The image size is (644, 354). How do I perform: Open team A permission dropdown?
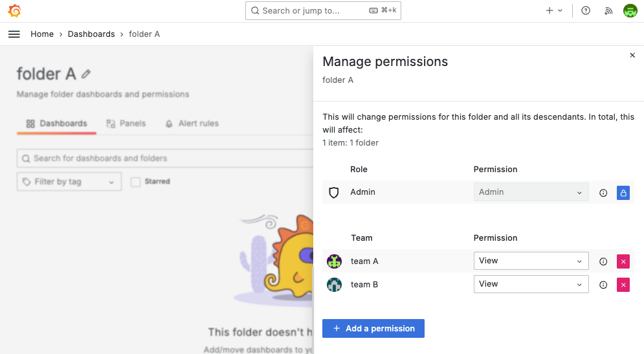pos(531,261)
